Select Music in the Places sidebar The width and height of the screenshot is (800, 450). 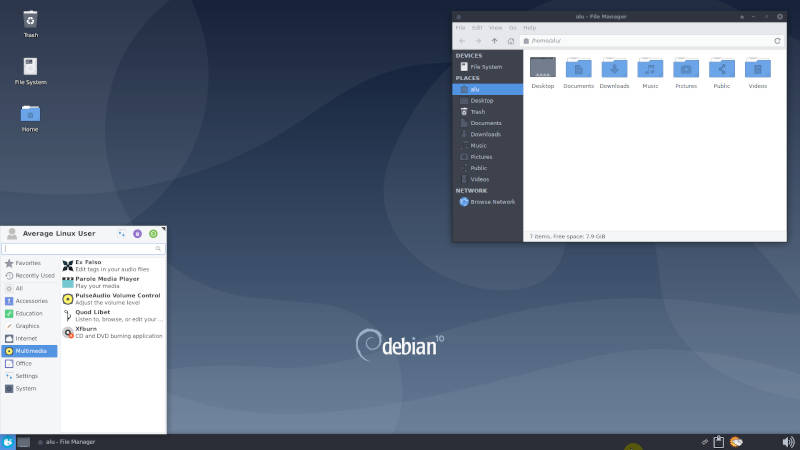(x=487, y=145)
